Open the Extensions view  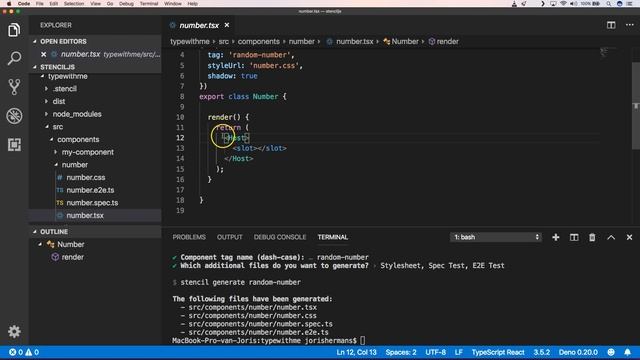14,144
